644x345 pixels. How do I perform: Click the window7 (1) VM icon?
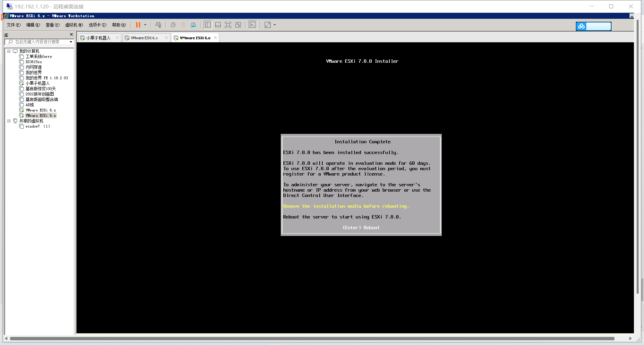(21, 127)
